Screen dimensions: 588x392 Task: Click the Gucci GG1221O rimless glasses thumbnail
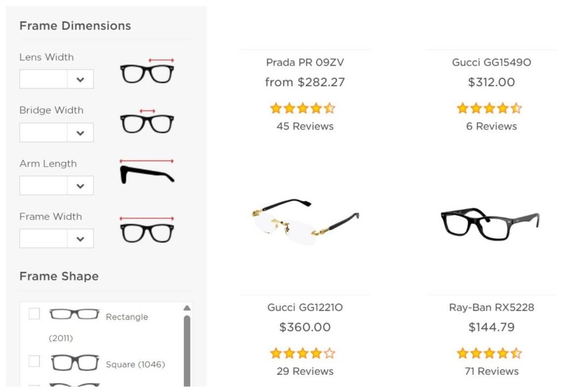(304, 224)
